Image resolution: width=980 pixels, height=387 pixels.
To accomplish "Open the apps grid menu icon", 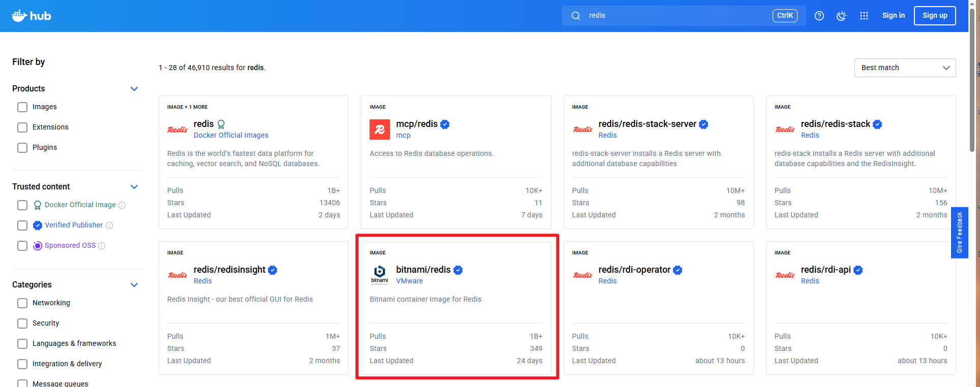I will pos(864,16).
